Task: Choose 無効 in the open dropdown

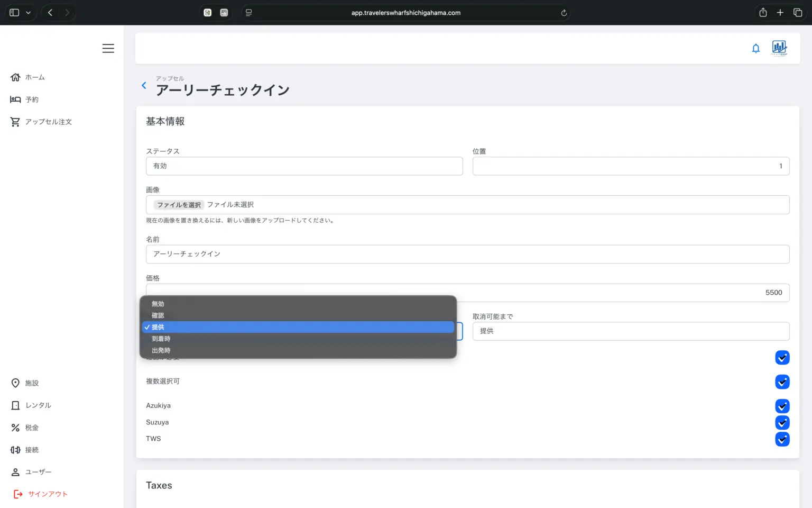Action: pos(158,304)
